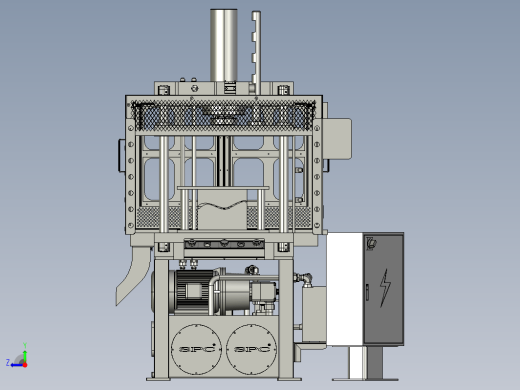Select the white side panel of the electrical cabinet
This screenshot has width=520, height=390.
tap(345, 289)
